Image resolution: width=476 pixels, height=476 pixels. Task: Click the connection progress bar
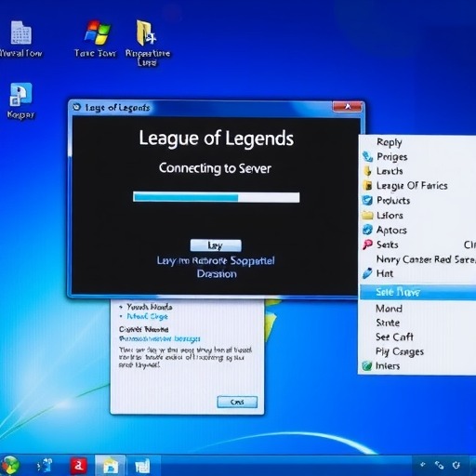point(217,197)
